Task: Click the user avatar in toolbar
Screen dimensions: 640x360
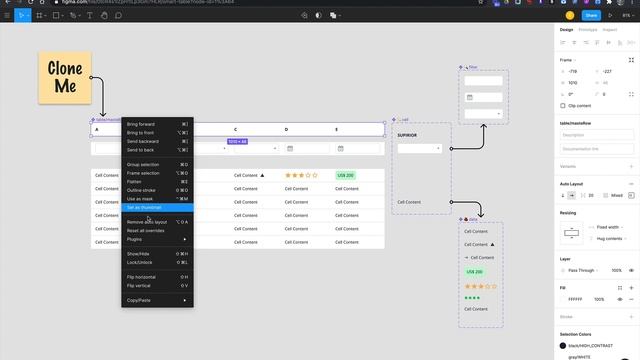Action: (x=570, y=16)
